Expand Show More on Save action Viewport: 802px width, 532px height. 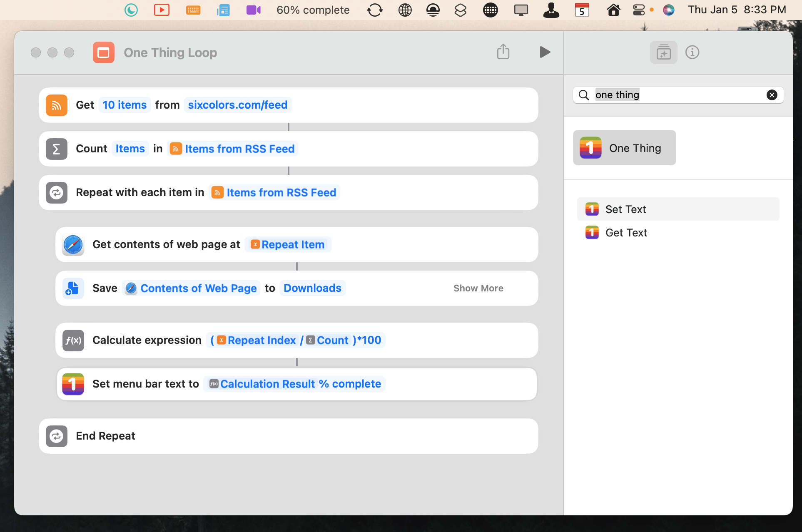coord(478,288)
